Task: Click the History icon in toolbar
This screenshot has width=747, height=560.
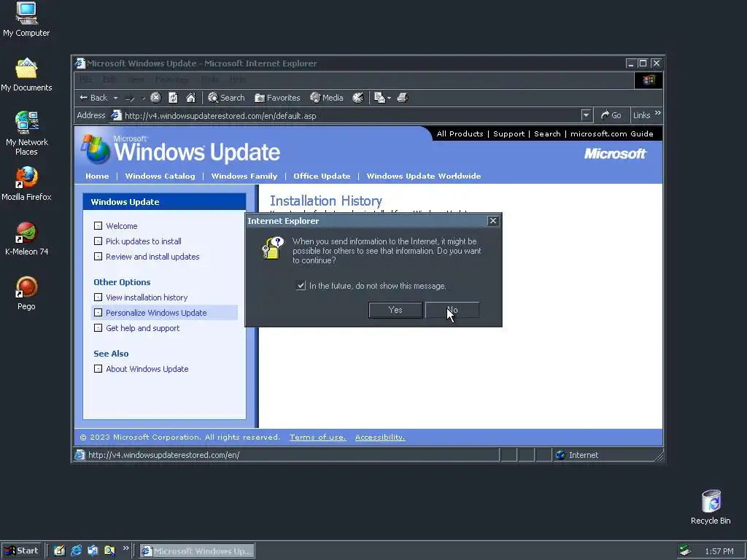Action: [357, 98]
